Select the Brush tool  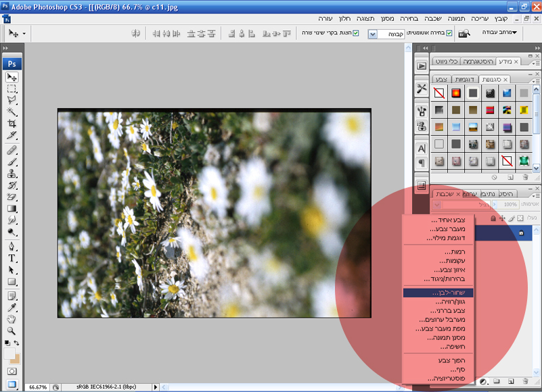[x=12, y=162]
